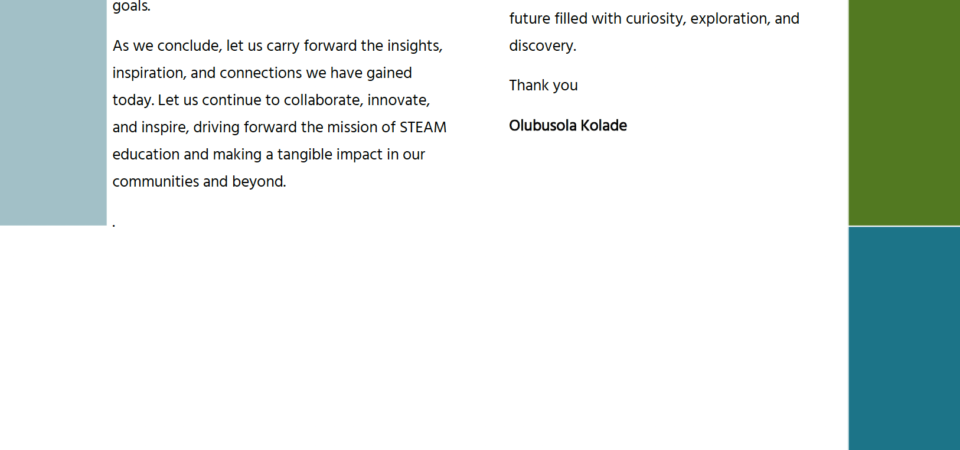Click the green rectangle on the right

click(x=904, y=113)
